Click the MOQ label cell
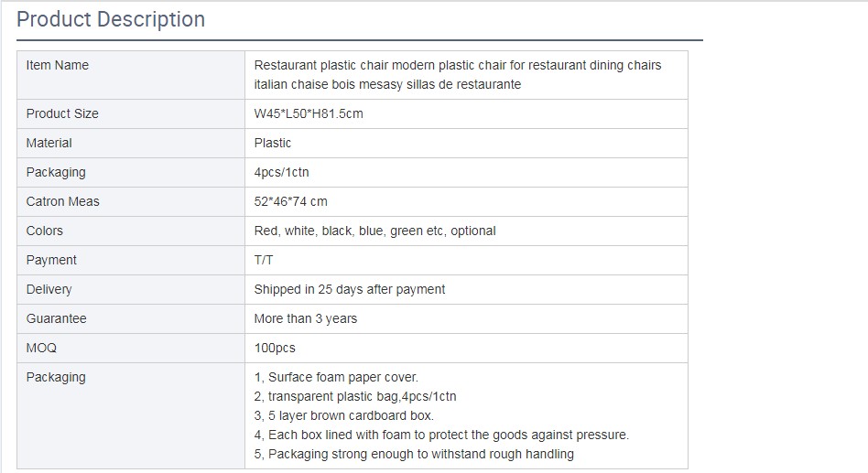Screen dimensions: 868x473 click(42, 348)
